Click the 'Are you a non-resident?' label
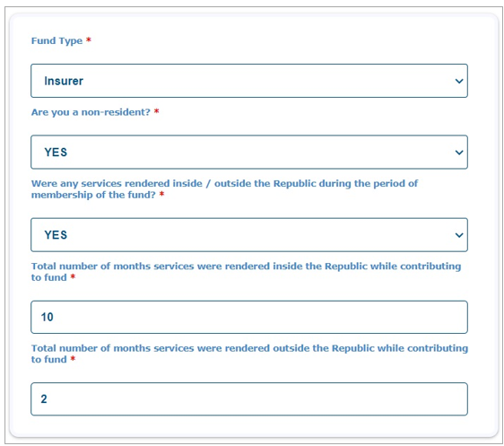This screenshot has height=446, width=504. coord(91,112)
